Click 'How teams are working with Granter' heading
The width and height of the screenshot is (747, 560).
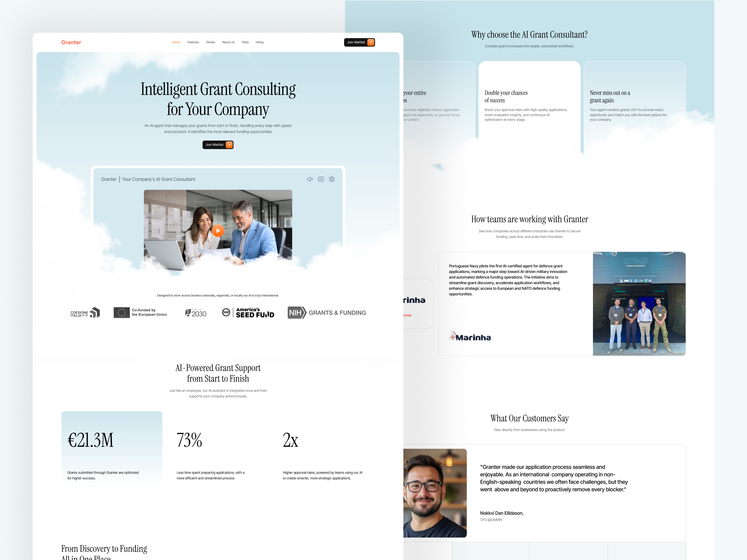[x=529, y=219]
